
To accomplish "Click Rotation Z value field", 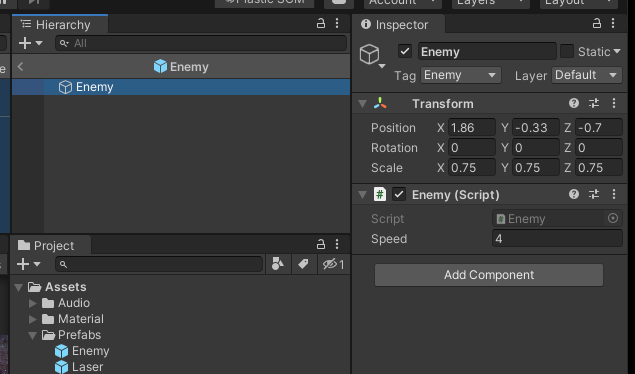I will 599,148.
